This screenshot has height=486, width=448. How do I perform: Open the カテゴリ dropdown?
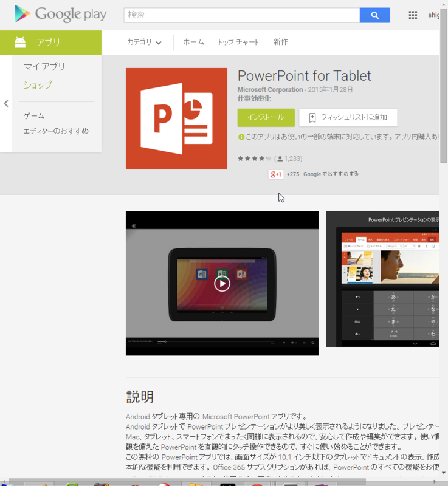[x=144, y=42]
